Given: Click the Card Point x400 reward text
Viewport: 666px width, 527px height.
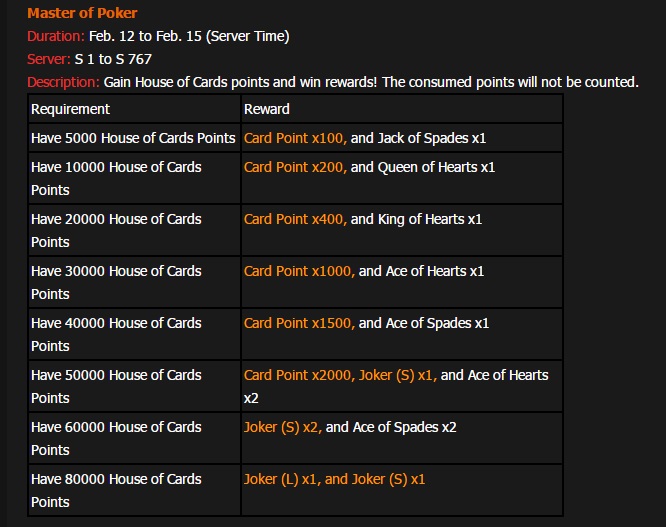Looking at the screenshot, I should point(294,219).
